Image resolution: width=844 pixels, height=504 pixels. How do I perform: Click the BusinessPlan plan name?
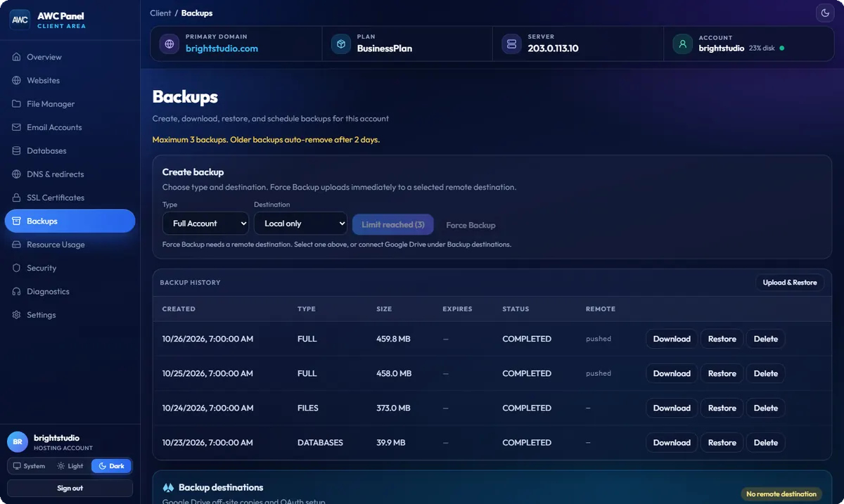coord(384,49)
